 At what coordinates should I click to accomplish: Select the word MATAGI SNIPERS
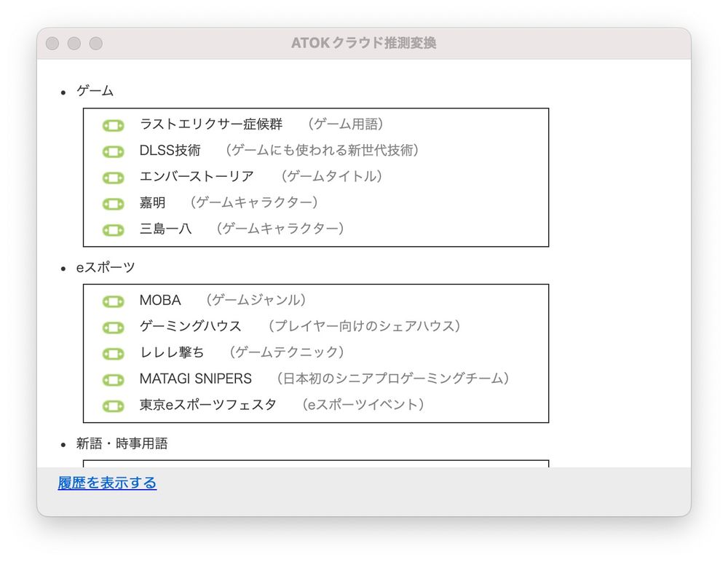click(195, 378)
